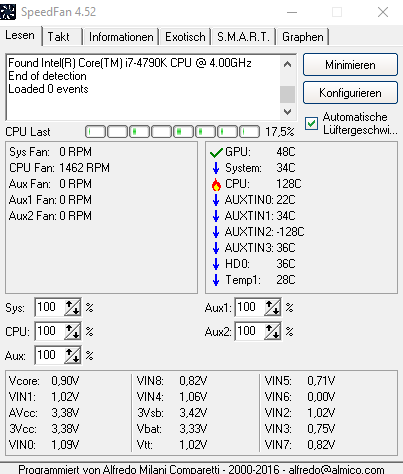
Task: Click the log scroll down arrow
Action: click(287, 112)
